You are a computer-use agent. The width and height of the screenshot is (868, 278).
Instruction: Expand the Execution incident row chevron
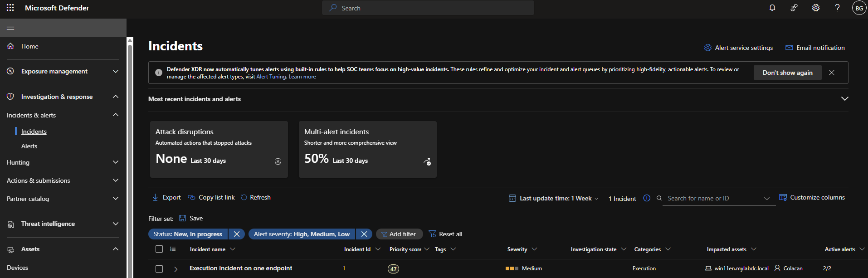coord(176,269)
